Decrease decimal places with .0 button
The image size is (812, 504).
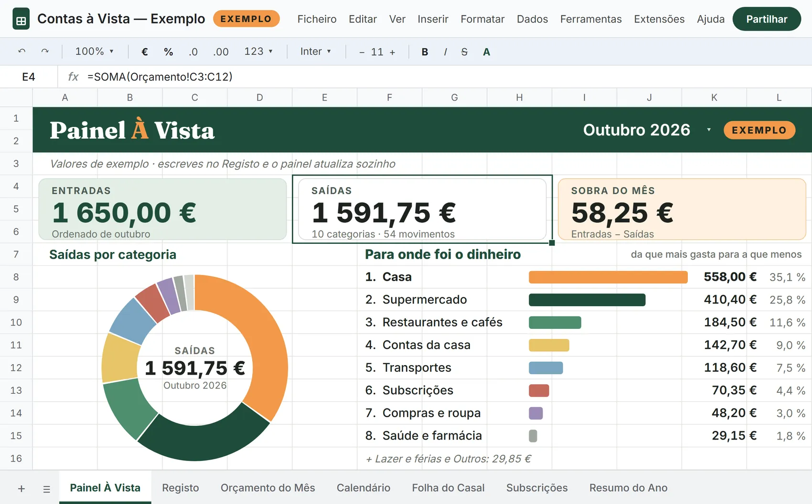193,52
